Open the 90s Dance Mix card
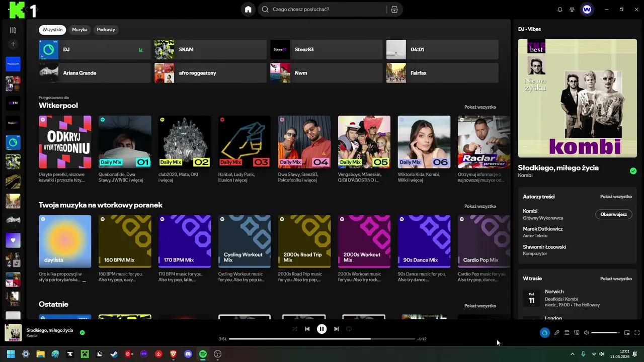Image resolution: width=644 pixels, height=362 pixels. point(424,249)
